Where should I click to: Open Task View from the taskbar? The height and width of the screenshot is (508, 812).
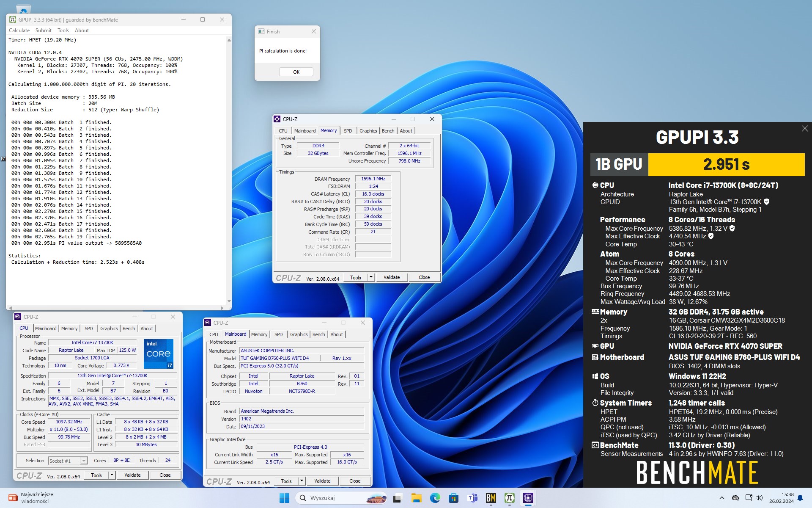pos(397,498)
